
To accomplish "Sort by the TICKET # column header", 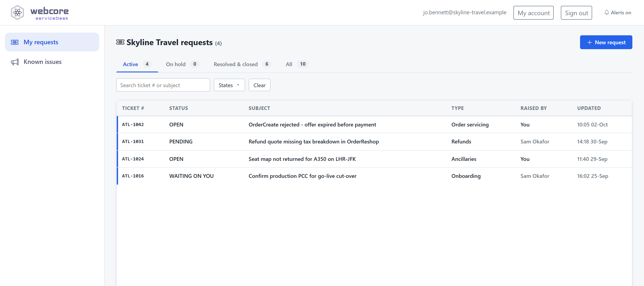I will (133, 108).
